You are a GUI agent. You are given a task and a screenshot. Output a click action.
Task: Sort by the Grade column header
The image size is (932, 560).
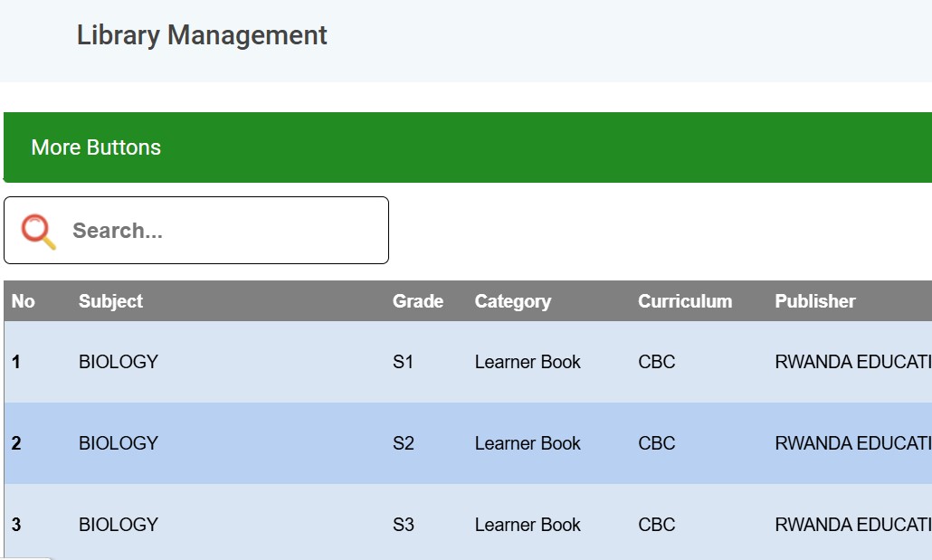point(418,300)
